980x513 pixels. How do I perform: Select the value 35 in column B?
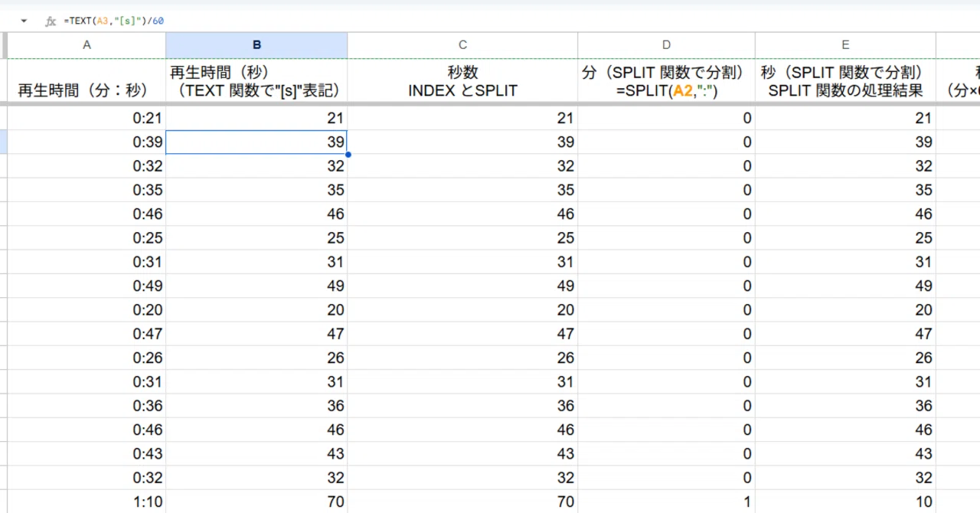256,190
